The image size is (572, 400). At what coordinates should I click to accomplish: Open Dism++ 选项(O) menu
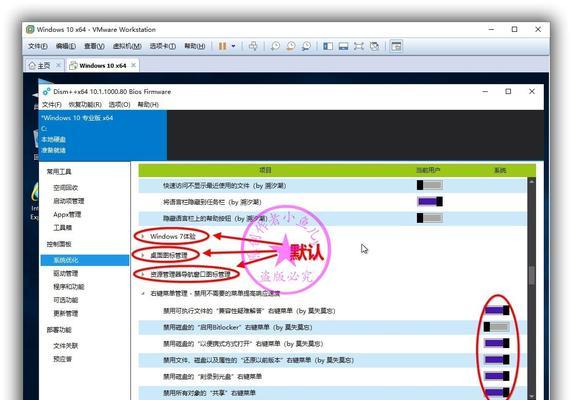(x=119, y=105)
